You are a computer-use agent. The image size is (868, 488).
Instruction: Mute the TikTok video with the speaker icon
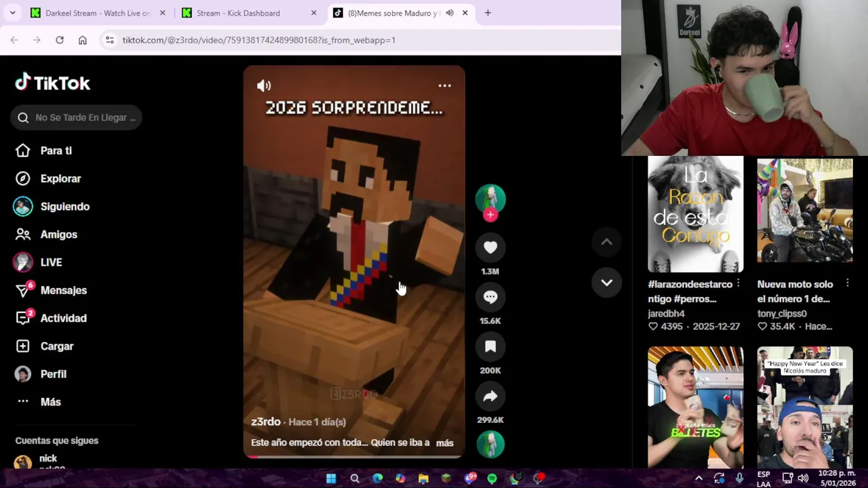tap(264, 85)
